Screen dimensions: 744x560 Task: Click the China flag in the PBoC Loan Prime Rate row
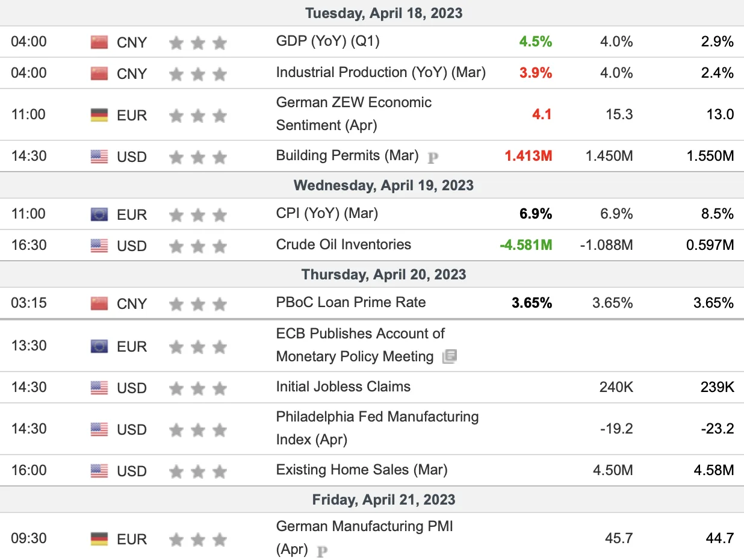coord(99,303)
